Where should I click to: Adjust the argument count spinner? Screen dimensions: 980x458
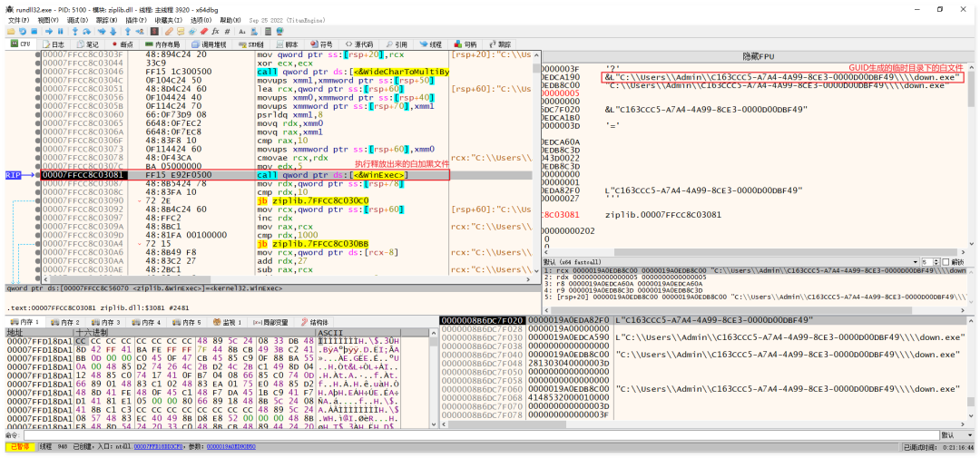click(931, 261)
